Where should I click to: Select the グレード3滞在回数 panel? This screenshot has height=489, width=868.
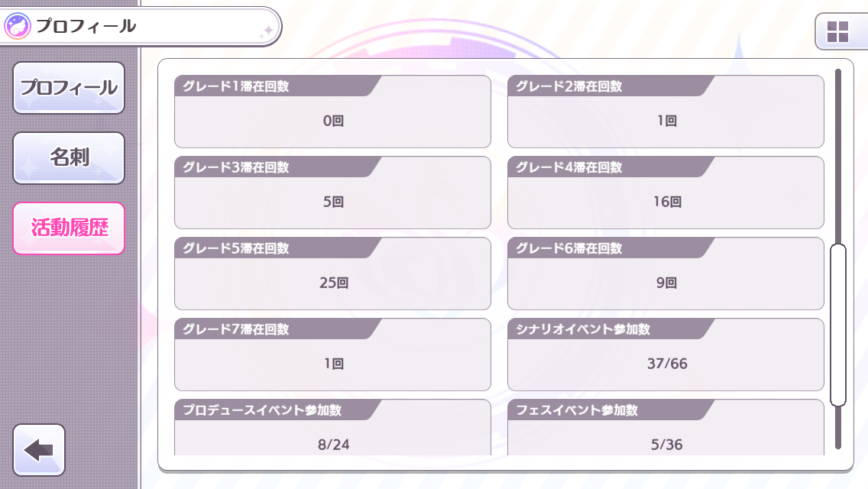(x=332, y=193)
